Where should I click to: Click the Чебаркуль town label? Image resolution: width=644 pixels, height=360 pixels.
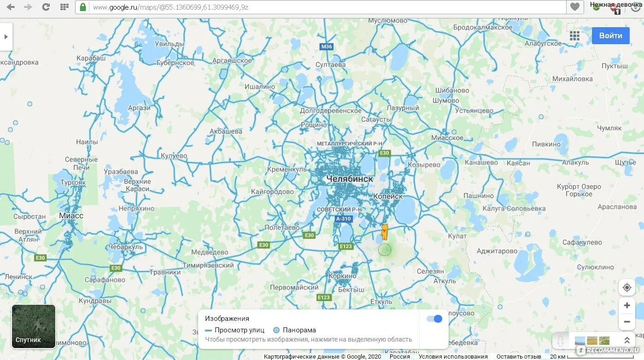126,247
